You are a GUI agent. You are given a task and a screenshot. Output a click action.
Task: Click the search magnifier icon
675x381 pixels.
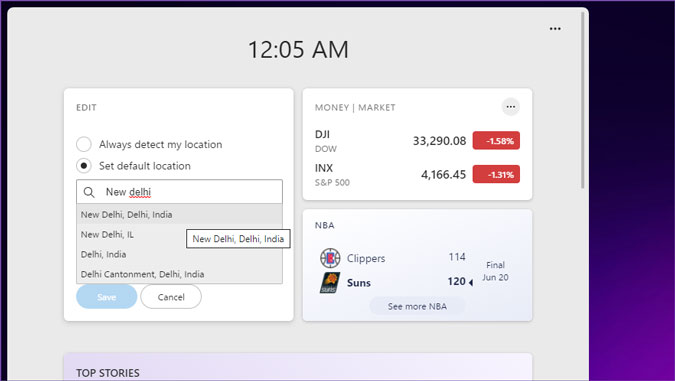click(x=89, y=192)
